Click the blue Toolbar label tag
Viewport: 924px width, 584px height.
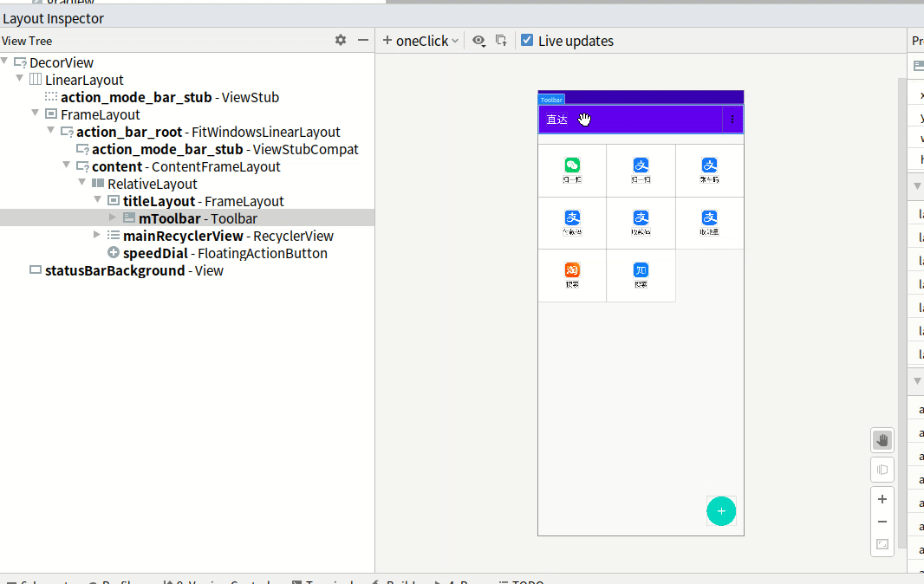pyautogui.click(x=551, y=100)
